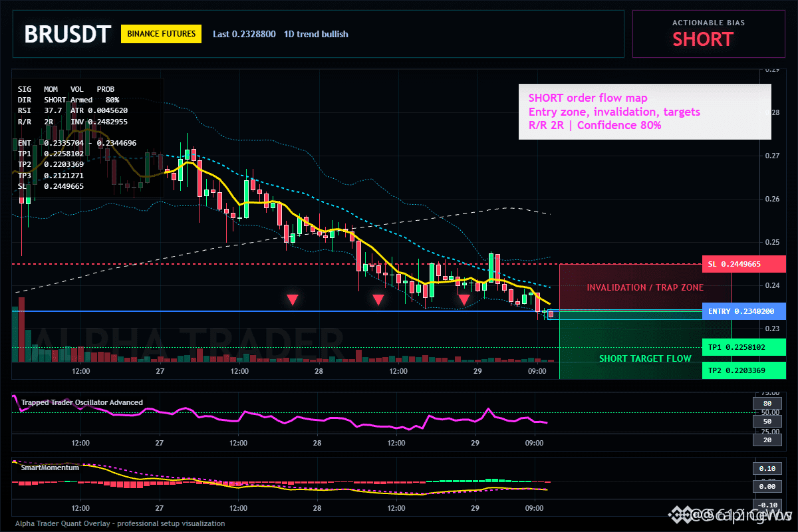
Task: Click the ENT 0.2335704 - 0.2344696 row
Action: (77, 142)
